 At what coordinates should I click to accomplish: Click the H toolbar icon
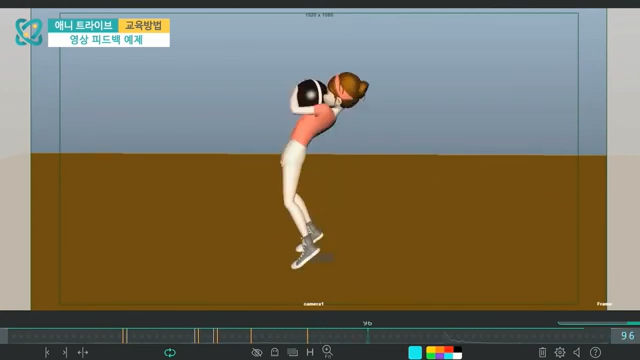310,352
